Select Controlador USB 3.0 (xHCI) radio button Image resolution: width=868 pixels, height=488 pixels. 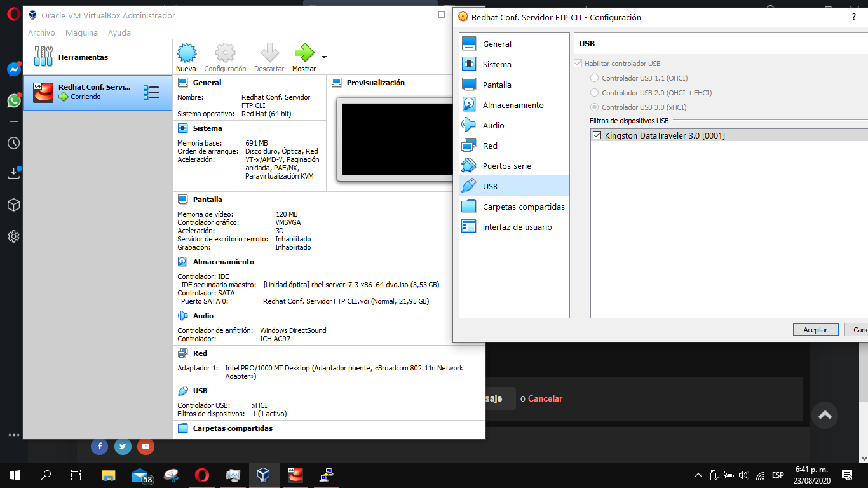tap(594, 107)
